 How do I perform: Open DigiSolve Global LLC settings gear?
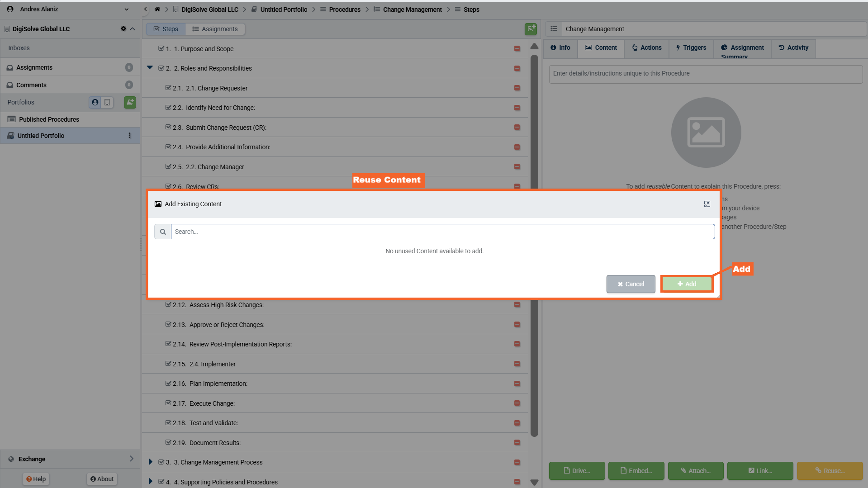coord(123,28)
